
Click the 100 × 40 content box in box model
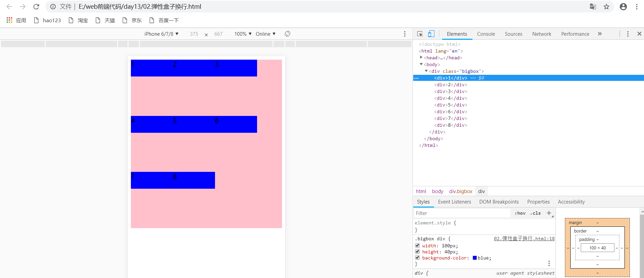(x=598, y=248)
